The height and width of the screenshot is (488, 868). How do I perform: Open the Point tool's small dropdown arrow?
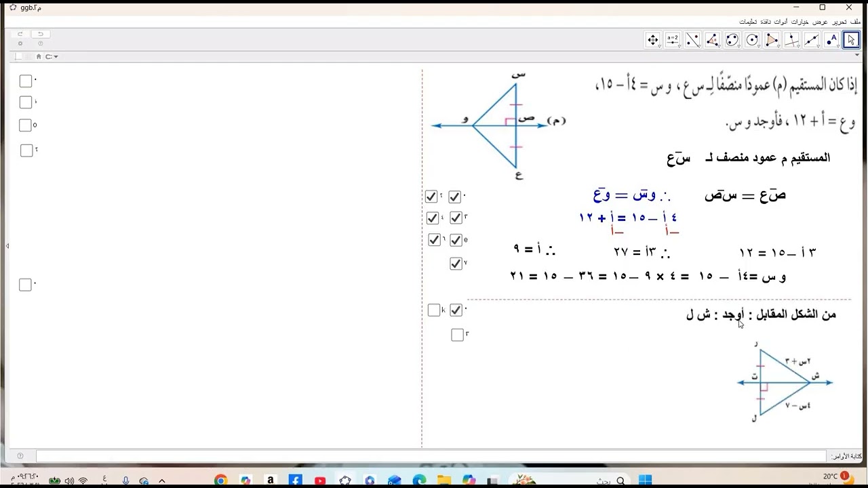837,47
